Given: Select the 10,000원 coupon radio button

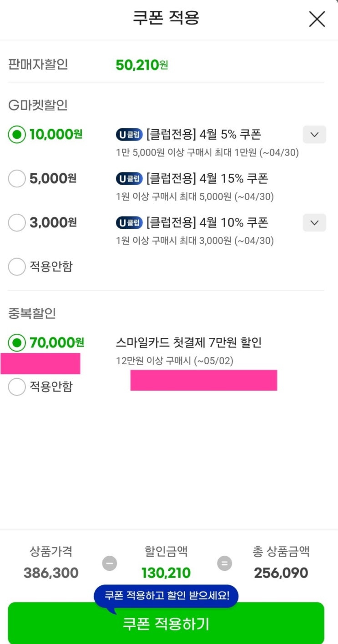Looking at the screenshot, I should pos(17,135).
